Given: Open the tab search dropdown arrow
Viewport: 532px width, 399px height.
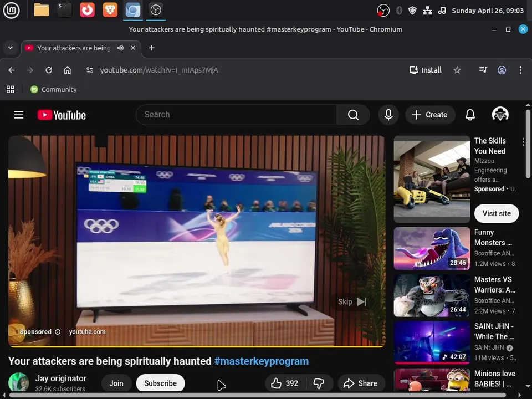Looking at the screenshot, I should click(x=11, y=48).
